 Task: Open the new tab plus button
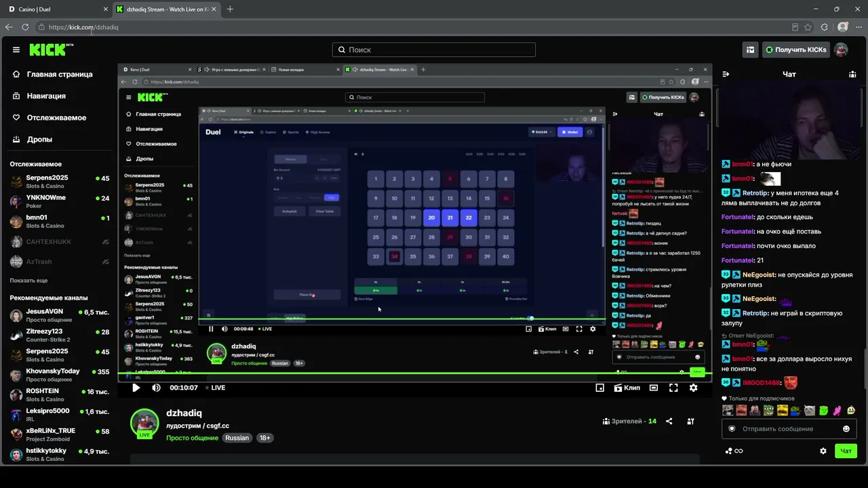click(230, 9)
